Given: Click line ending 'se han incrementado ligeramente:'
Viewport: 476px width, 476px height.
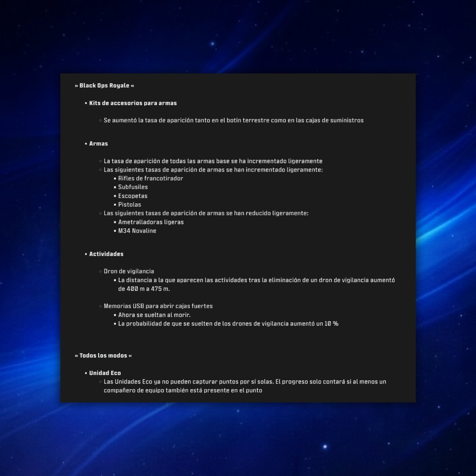Looking at the screenshot, I should [x=213, y=170].
